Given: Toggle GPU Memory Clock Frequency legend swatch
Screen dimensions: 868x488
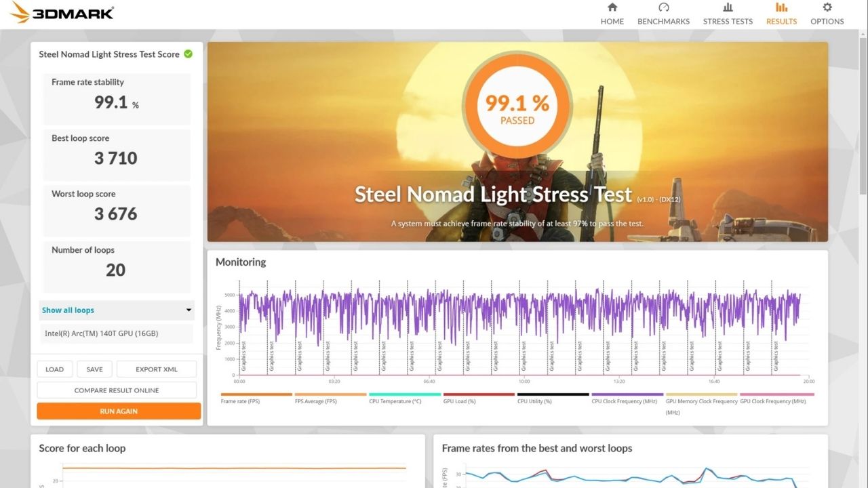Looking at the screenshot, I should pos(701,394).
